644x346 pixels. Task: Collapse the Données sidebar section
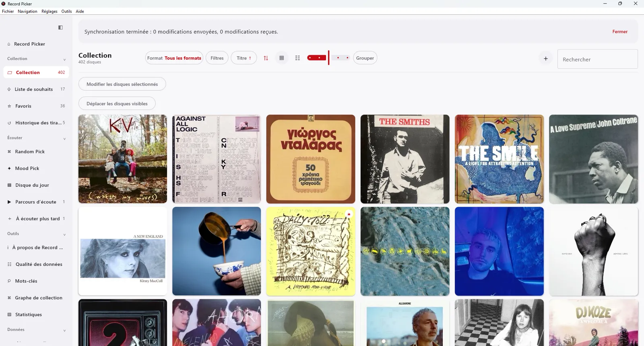point(64,331)
